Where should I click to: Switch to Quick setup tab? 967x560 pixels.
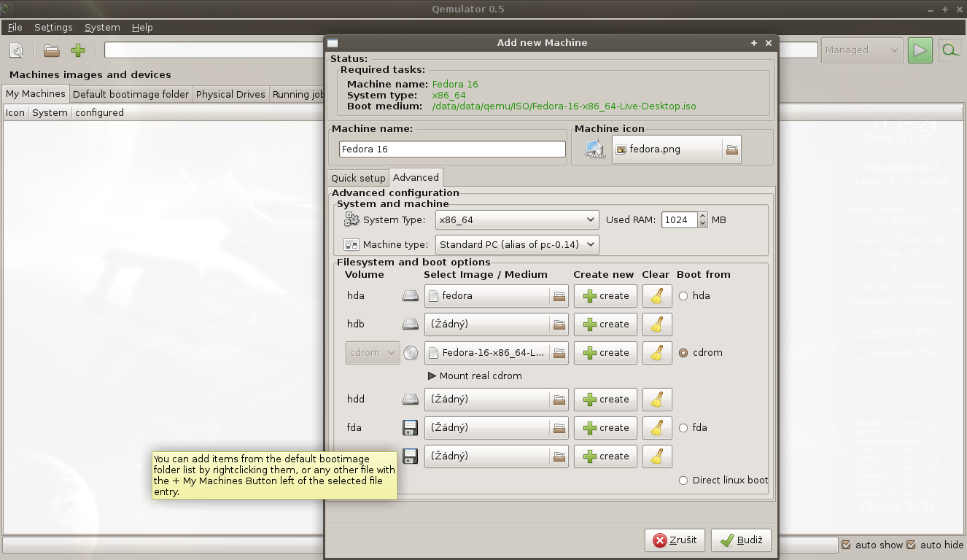tap(358, 179)
